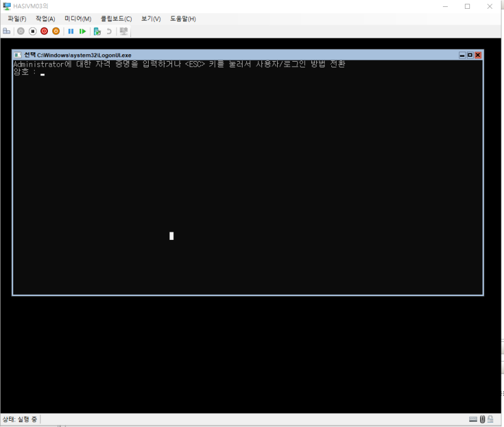Click the mouse status bar icon
Screen dimensions: 504x427
483,419
